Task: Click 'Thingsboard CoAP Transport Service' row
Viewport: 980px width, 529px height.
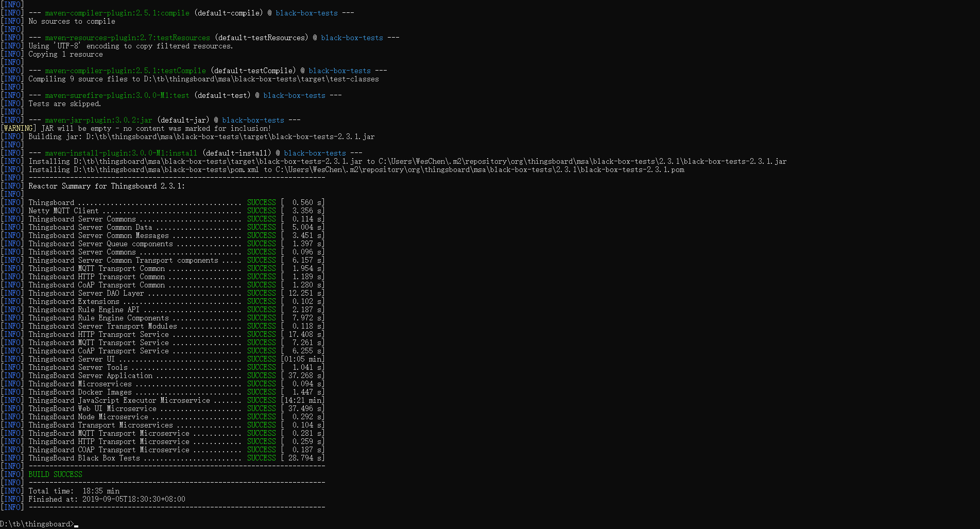Action: (163, 351)
